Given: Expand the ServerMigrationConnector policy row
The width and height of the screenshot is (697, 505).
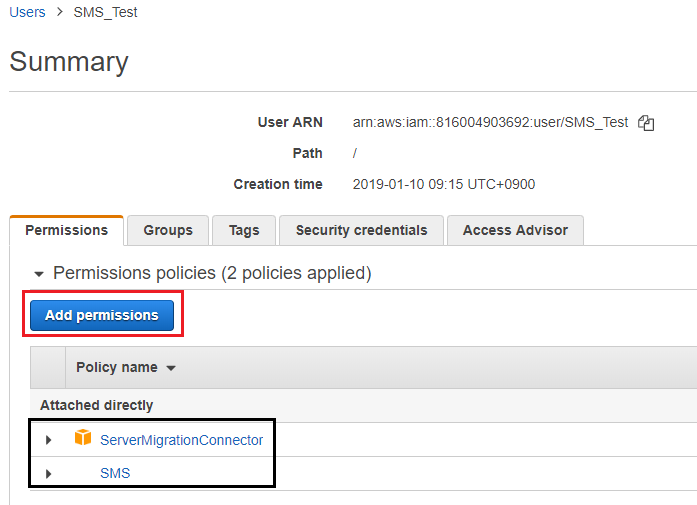Looking at the screenshot, I should pyautogui.click(x=49, y=440).
